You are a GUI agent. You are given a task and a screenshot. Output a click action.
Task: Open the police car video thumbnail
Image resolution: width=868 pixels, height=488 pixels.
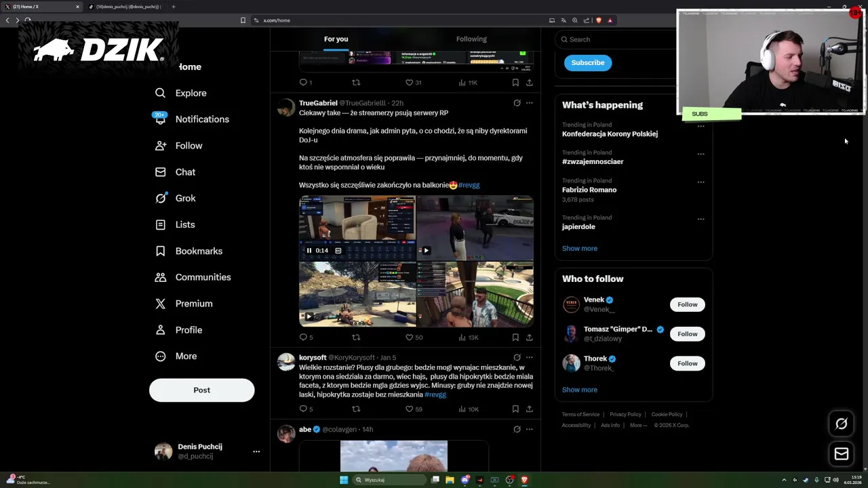click(x=475, y=228)
